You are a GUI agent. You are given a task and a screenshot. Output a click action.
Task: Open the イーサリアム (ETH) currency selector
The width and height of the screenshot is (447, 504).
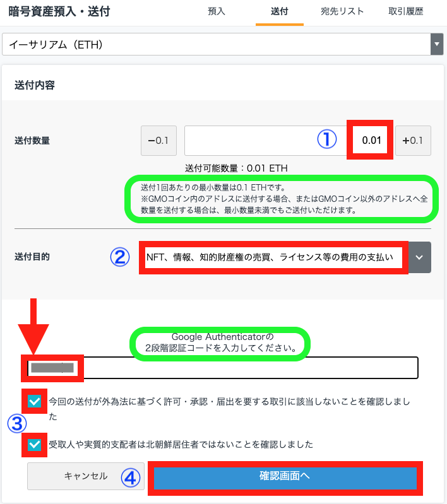point(223,44)
